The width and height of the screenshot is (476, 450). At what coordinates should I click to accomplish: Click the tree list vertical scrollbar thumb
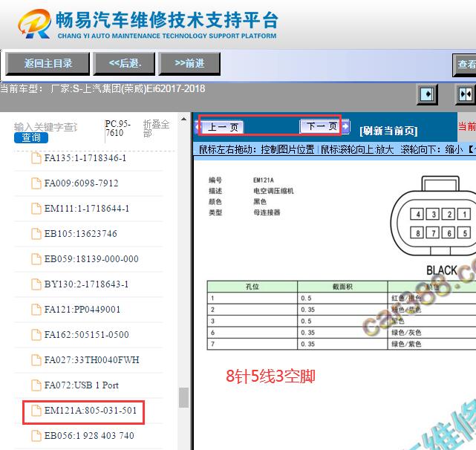coord(183,398)
